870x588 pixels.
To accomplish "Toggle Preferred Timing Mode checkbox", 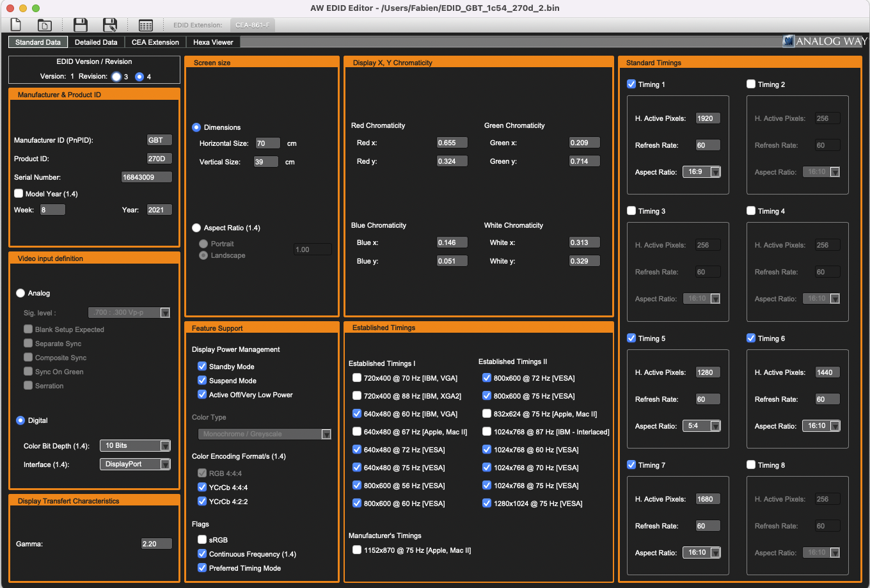I will [202, 568].
